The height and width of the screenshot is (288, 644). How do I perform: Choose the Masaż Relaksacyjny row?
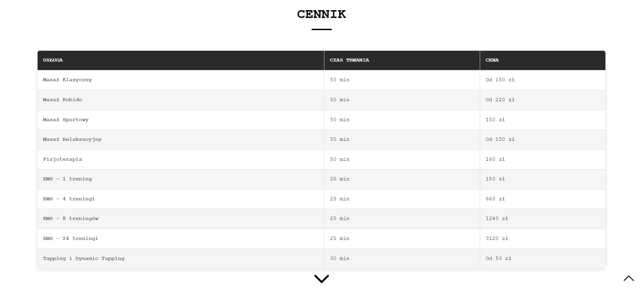[72, 139]
